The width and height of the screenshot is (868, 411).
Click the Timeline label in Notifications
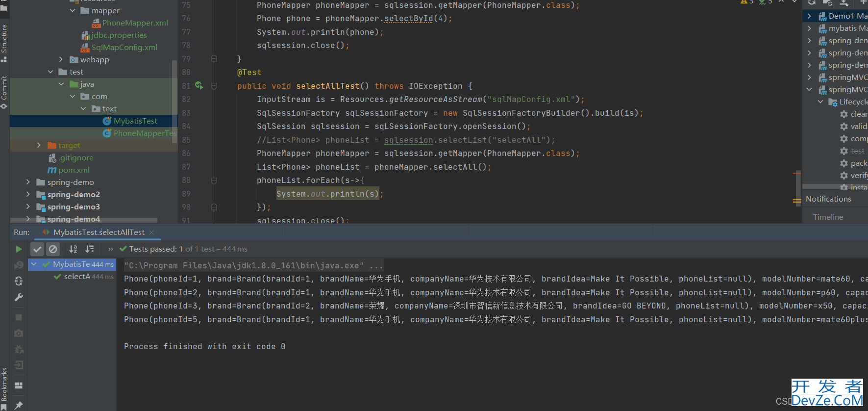pyautogui.click(x=828, y=217)
